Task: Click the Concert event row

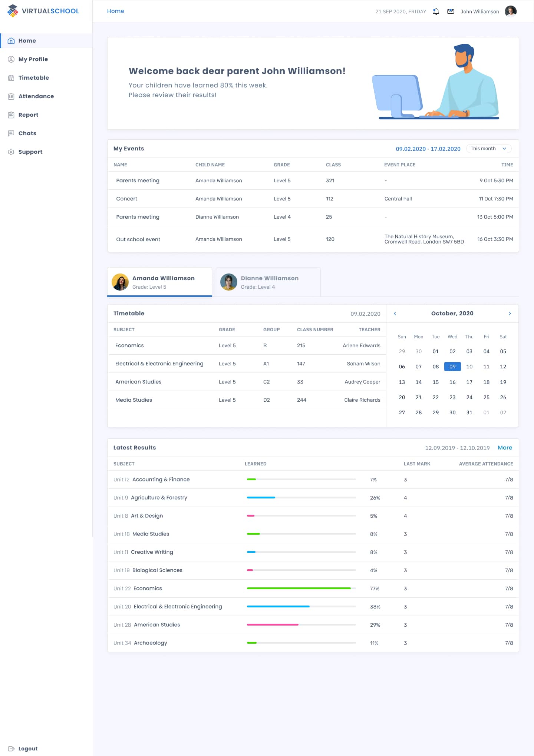Action: [313, 199]
